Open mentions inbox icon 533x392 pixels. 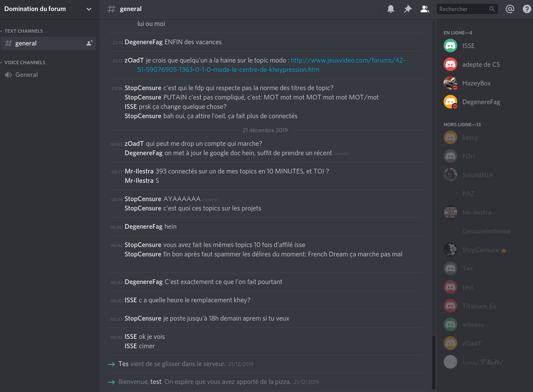point(510,9)
